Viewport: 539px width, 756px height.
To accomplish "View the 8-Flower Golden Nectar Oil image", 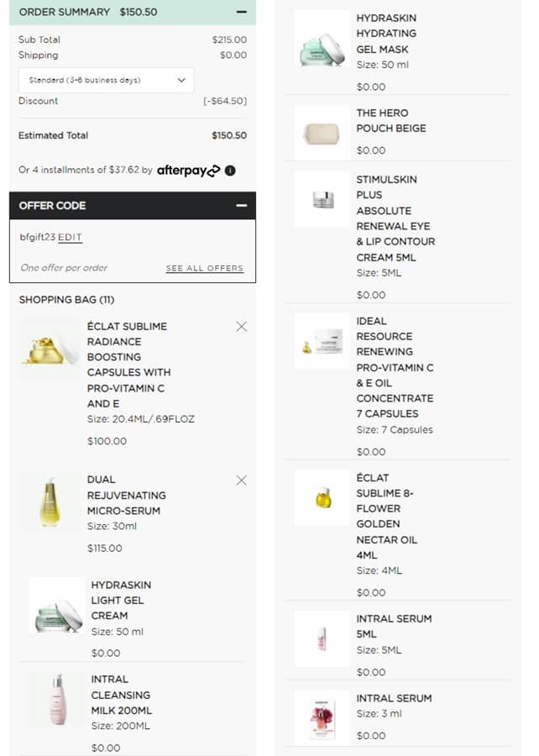I will point(322,498).
